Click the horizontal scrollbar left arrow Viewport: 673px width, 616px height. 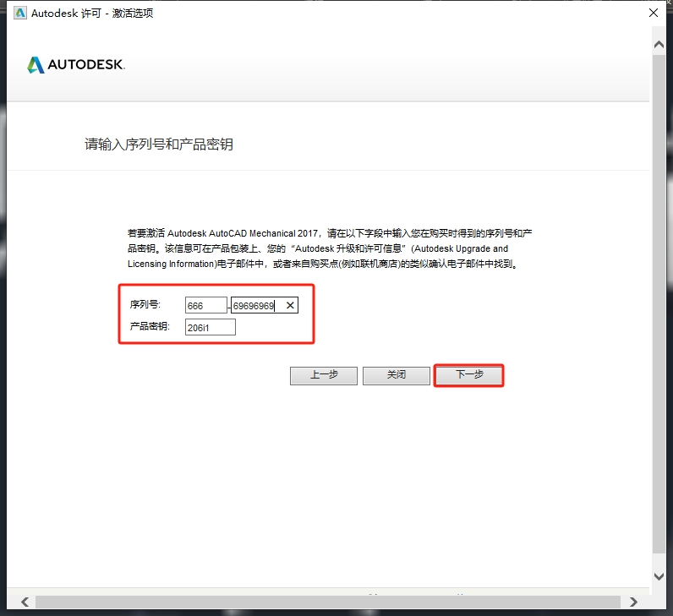click(x=24, y=602)
